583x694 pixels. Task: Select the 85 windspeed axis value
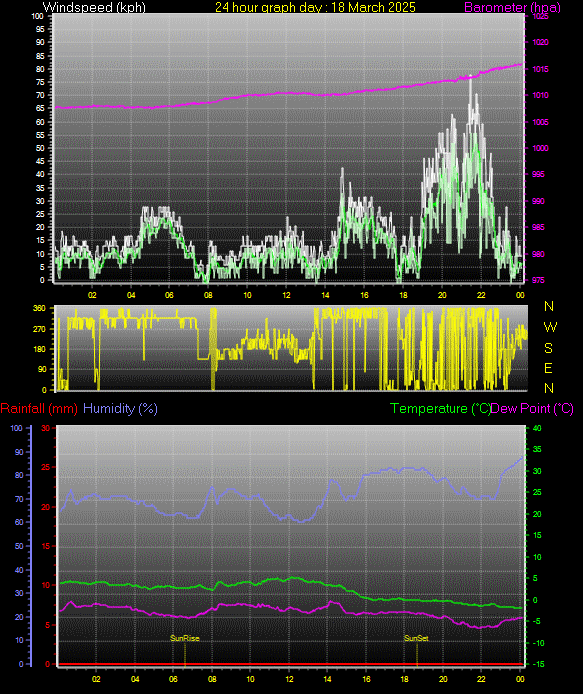(40, 56)
